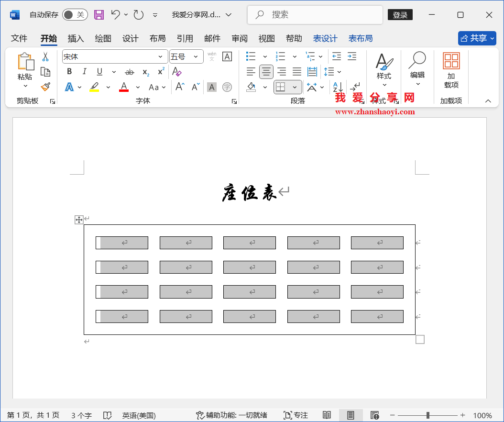
Task: Click in the search box
Action: (315, 15)
